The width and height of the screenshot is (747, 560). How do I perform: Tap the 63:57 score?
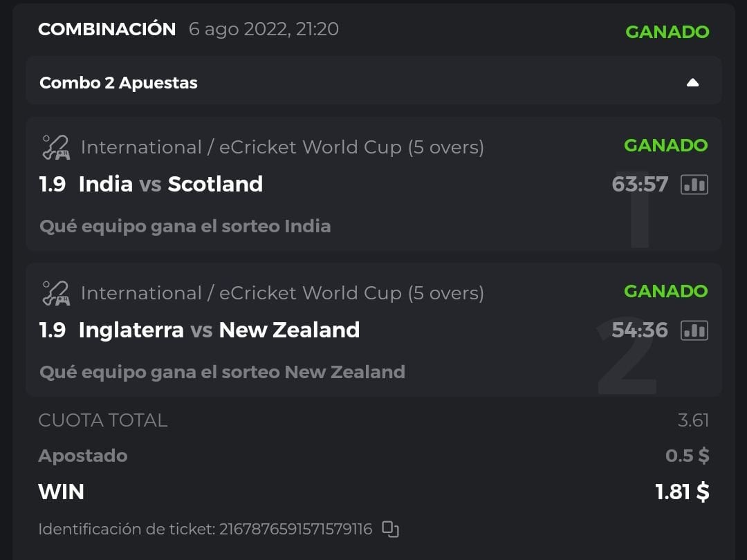[640, 185]
